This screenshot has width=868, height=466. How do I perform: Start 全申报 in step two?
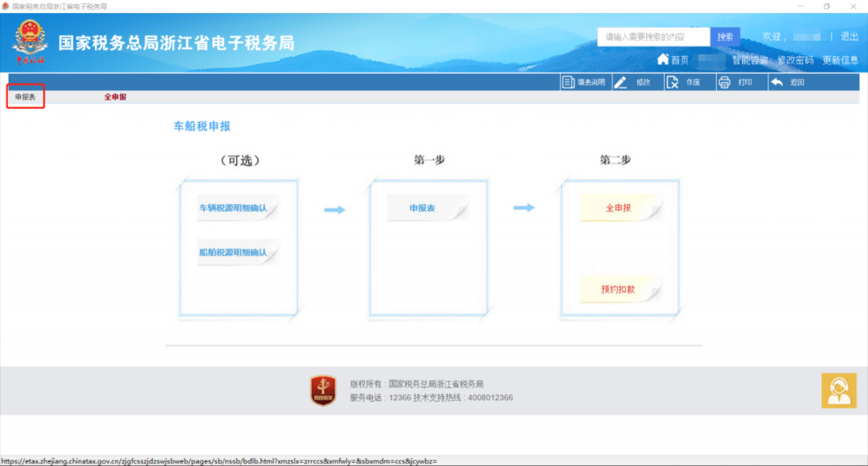coord(620,208)
